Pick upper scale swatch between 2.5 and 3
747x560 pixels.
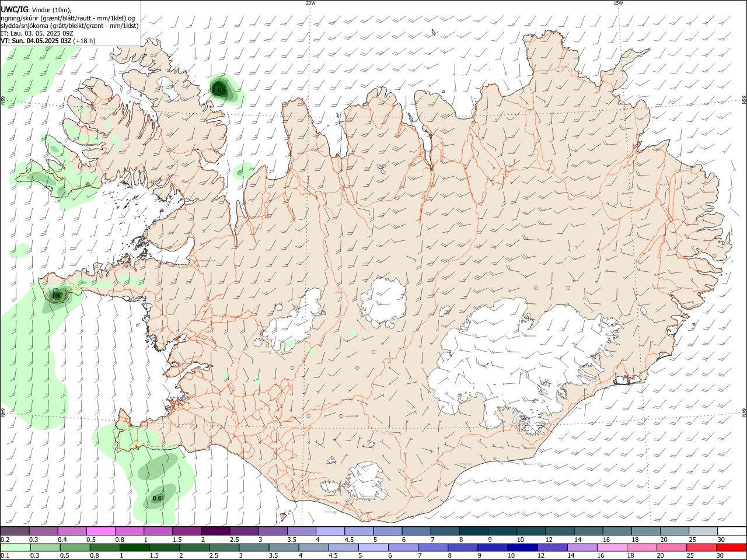point(244,531)
